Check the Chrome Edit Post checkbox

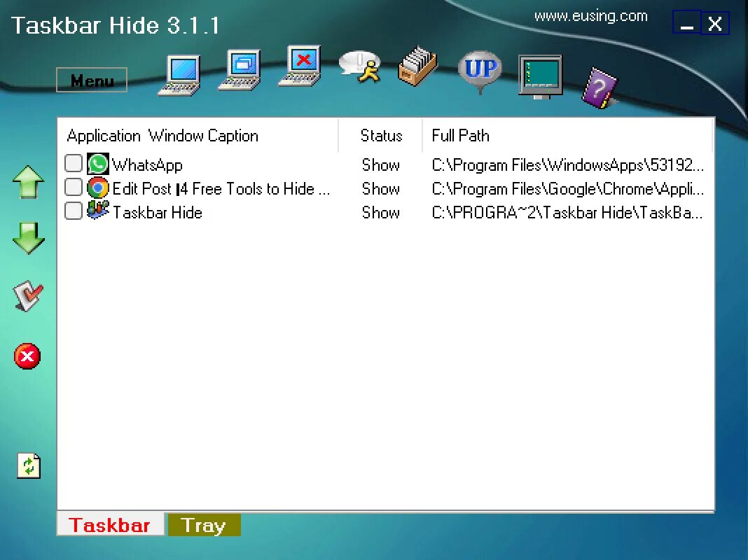pyautogui.click(x=73, y=187)
